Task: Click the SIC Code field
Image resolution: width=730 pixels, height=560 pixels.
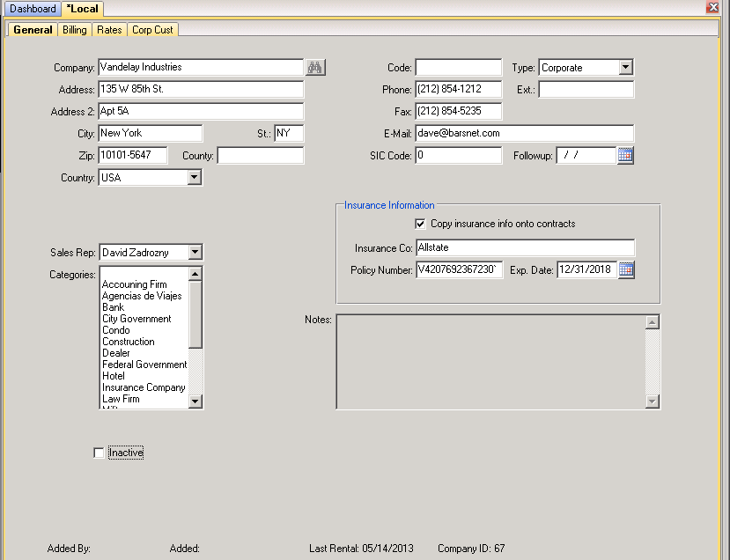Action: [459, 155]
